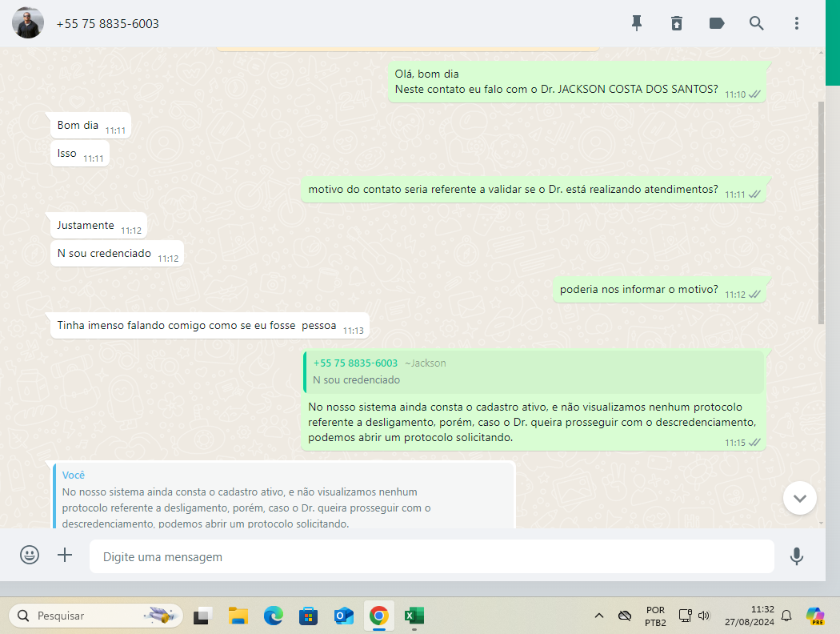Viewport: 840px width, 634px height.
Task: Open Copilot preview icon on taskbar
Action: (815, 616)
